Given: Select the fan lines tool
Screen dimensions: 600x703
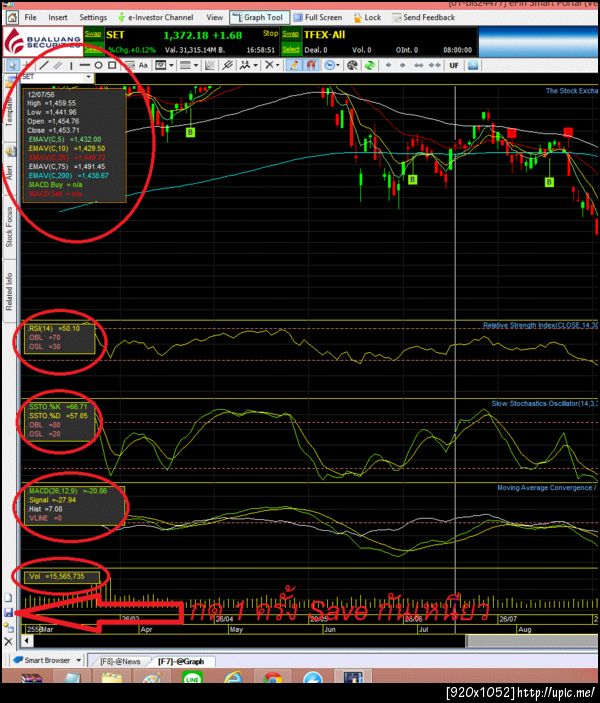Looking at the screenshot, I should 209,65.
